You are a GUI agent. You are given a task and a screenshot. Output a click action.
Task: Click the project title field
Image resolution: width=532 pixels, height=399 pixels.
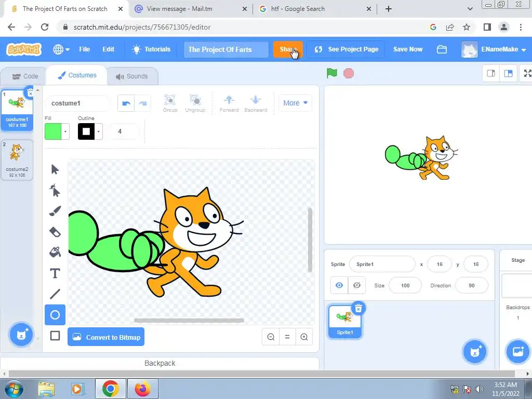tap(226, 49)
